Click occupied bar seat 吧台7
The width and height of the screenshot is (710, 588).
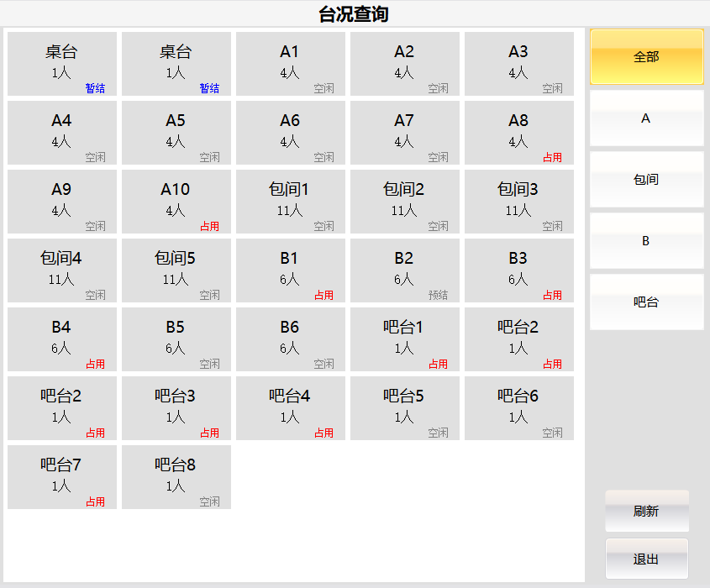tap(61, 477)
